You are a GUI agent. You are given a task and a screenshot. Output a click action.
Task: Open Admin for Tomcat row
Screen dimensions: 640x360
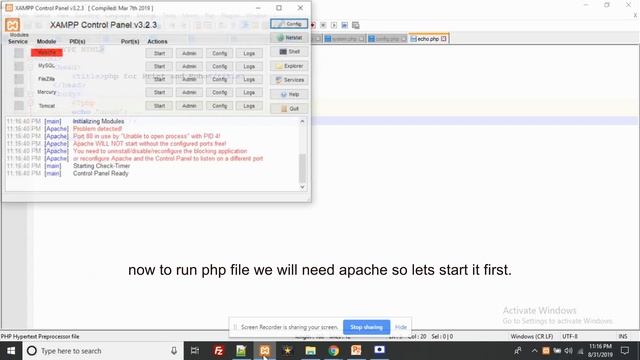(x=189, y=106)
